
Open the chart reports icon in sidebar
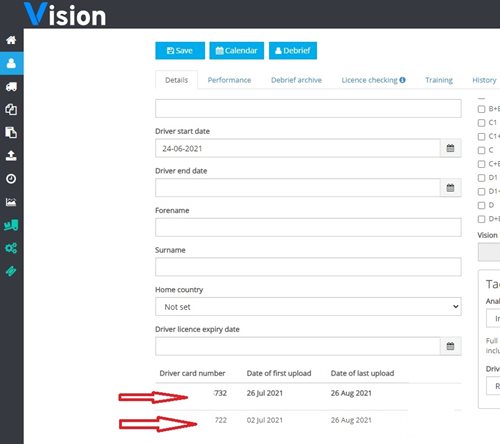click(x=11, y=202)
